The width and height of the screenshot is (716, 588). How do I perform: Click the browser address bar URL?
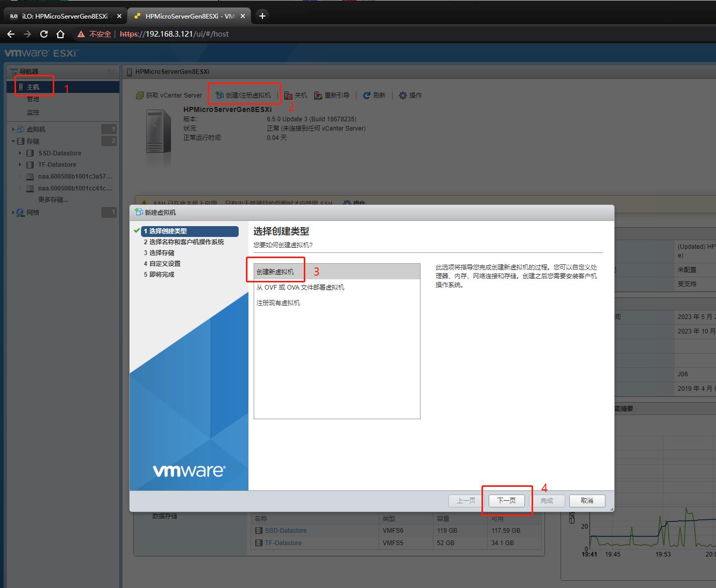coord(174,34)
